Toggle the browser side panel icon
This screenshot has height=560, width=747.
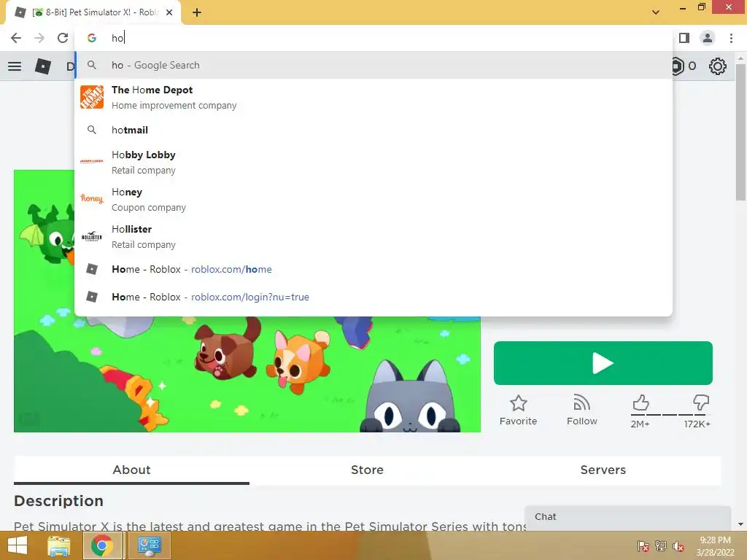684,38
